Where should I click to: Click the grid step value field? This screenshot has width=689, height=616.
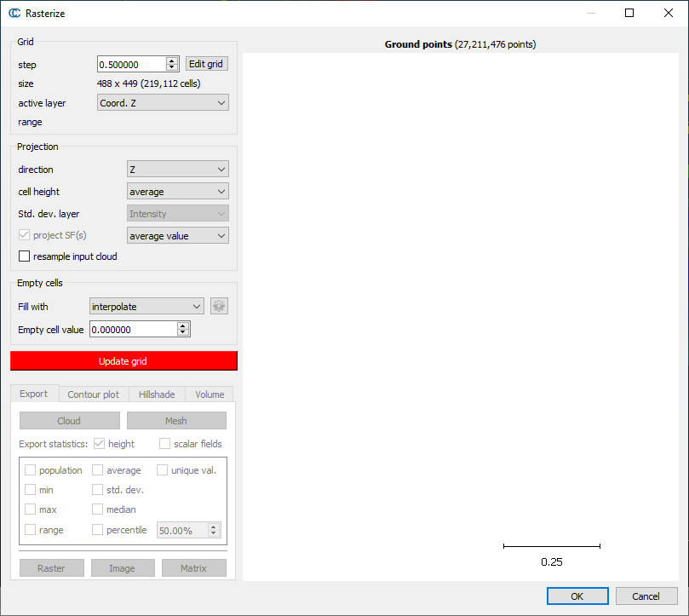click(x=130, y=64)
